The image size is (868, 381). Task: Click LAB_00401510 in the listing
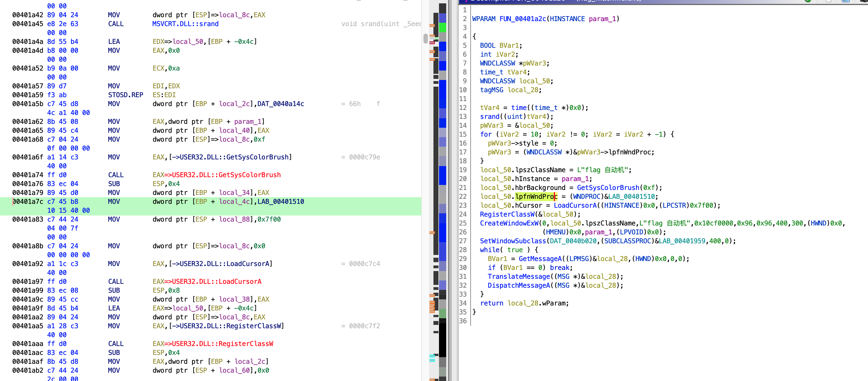point(281,201)
